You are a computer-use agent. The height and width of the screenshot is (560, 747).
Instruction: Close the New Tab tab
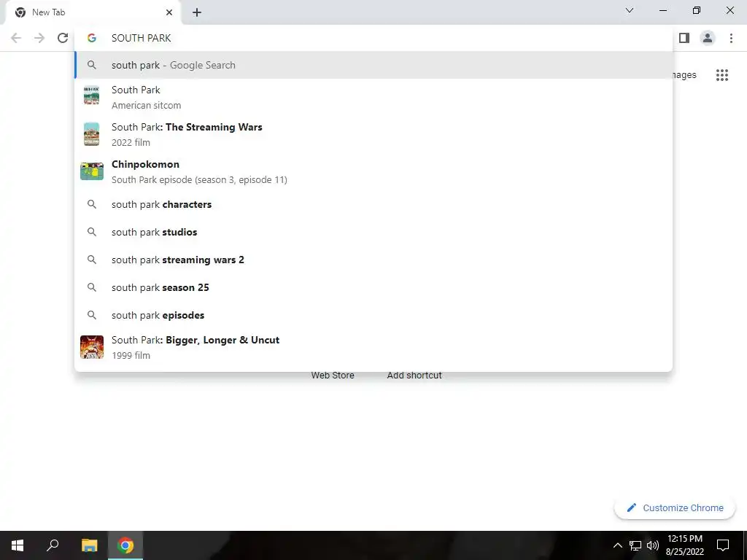point(169,12)
